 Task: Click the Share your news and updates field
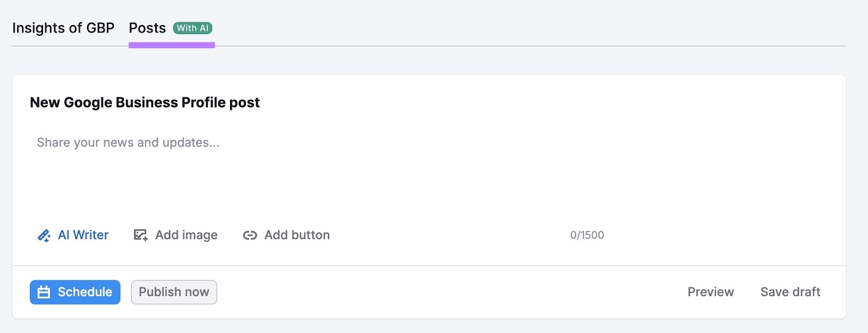(128, 143)
